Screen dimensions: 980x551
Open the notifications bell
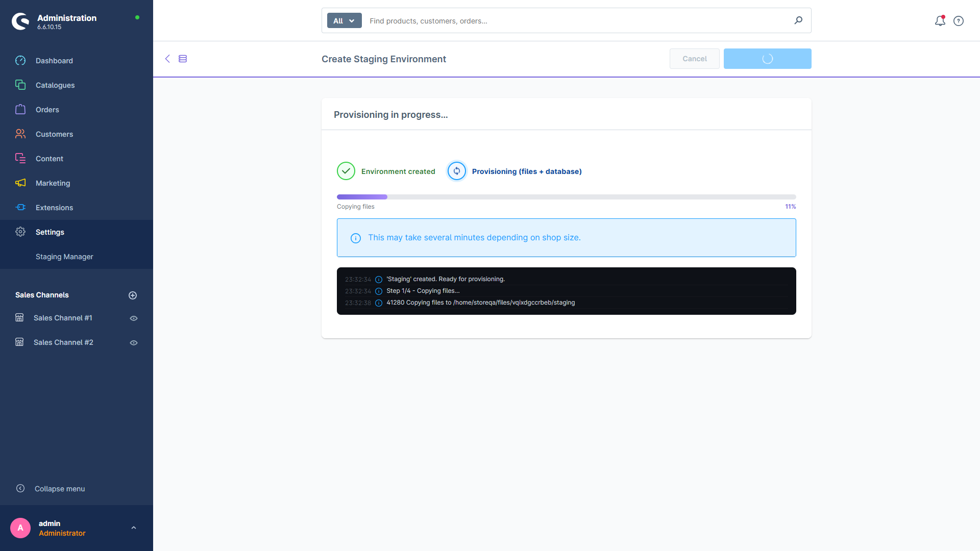pyautogui.click(x=940, y=21)
